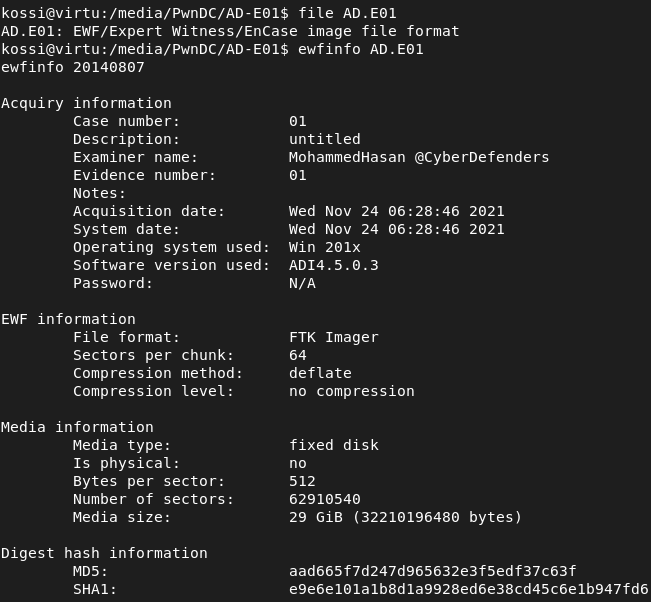Click the SHA1 hash value
Screen dimensions: 651x602
click(468, 589)
